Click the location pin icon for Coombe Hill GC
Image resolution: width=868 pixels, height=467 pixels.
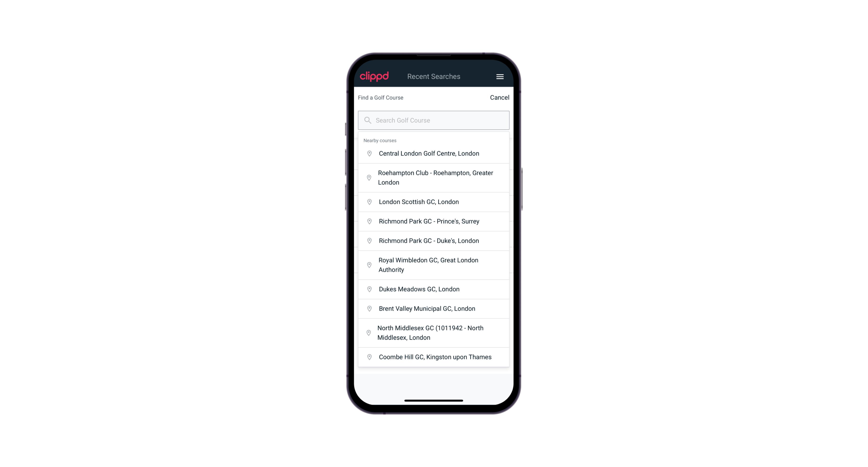coord(368,357)
